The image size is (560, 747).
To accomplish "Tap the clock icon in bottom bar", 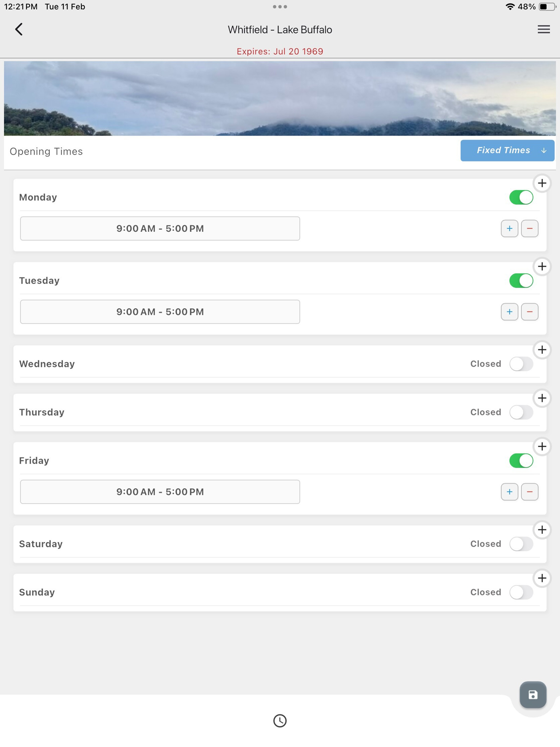I will click(x=280, y=721).
